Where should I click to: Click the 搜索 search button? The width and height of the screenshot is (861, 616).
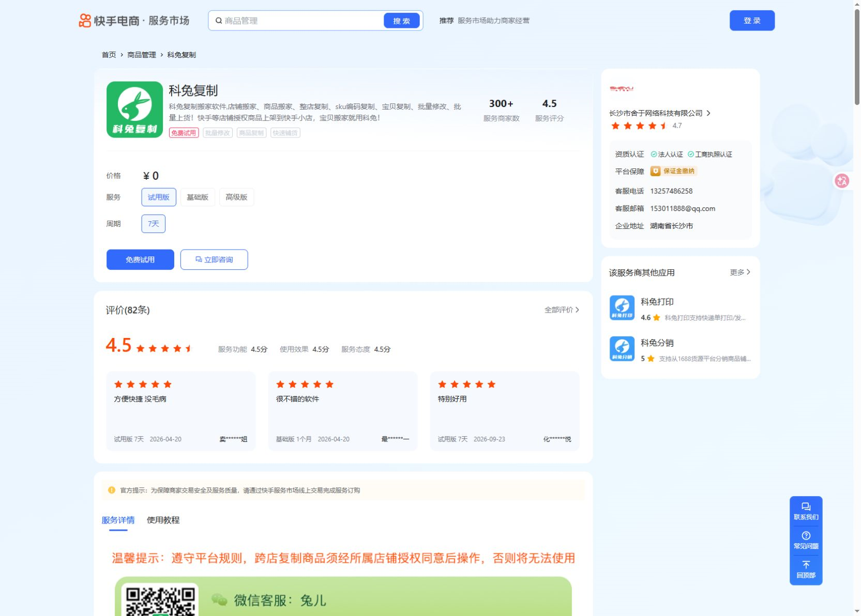402,21
